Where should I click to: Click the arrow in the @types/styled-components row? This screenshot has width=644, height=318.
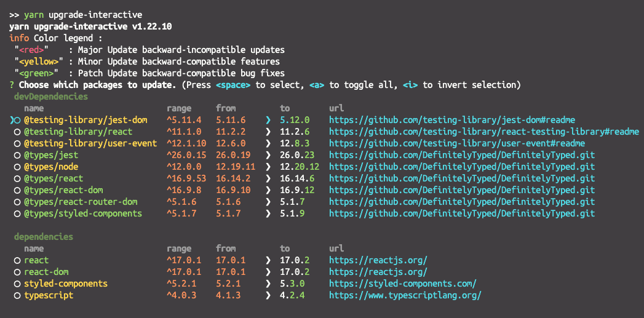click(x=268, y=213)
